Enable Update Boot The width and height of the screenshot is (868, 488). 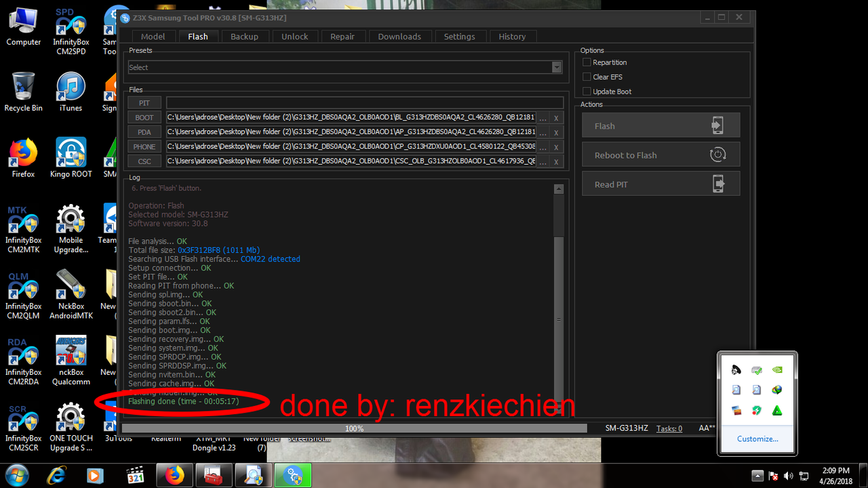coord(586,91)
